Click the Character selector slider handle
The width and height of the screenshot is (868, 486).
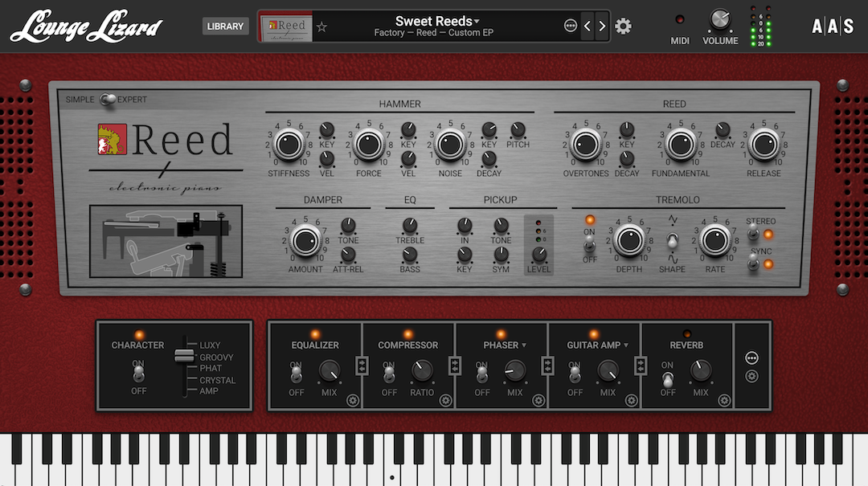tap(184, 356)
